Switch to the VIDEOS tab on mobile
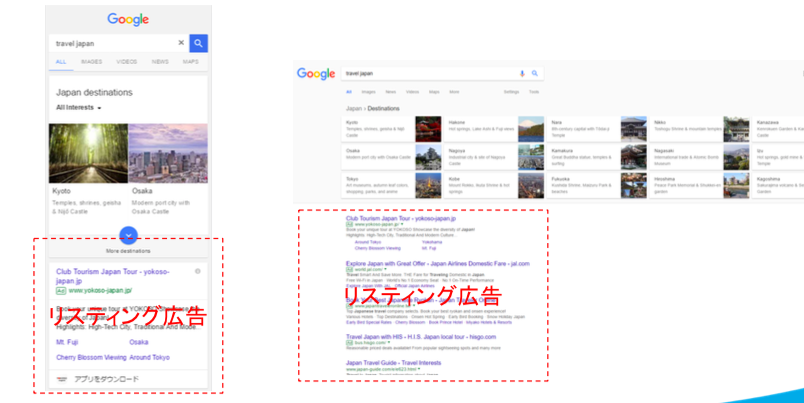 (x=127, y=62)
